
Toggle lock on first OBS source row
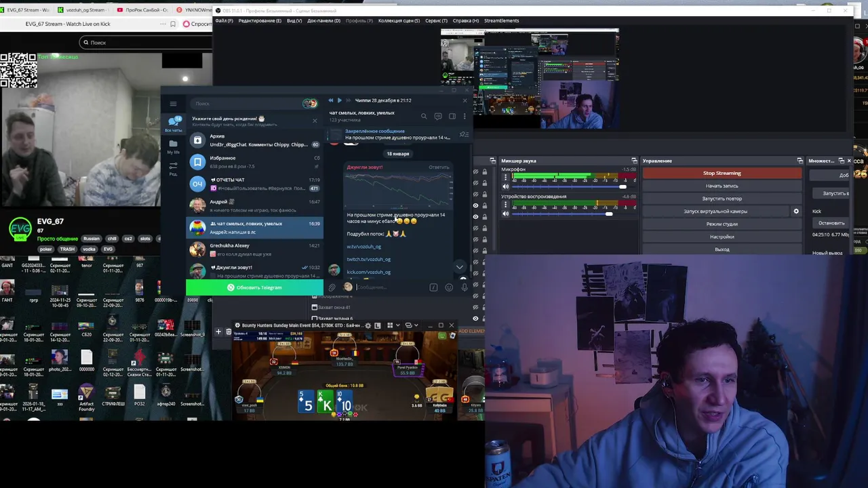(x=484, y=171)
